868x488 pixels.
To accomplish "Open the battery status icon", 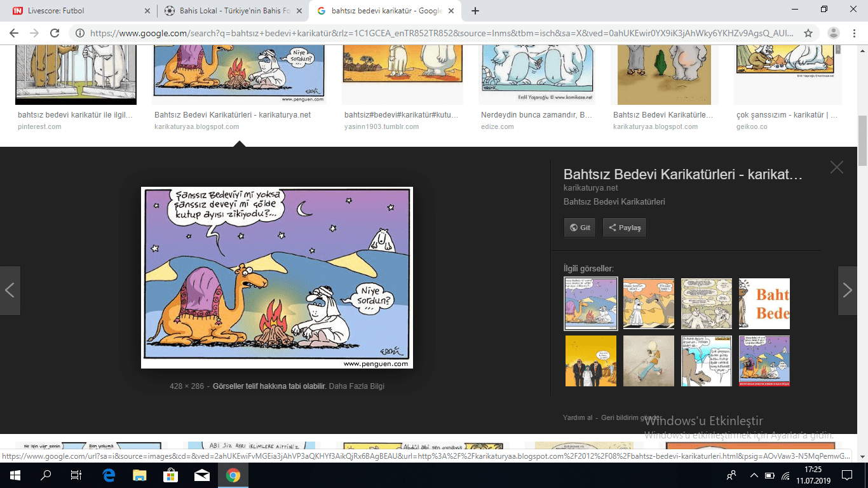I will (x=770, y=475).
